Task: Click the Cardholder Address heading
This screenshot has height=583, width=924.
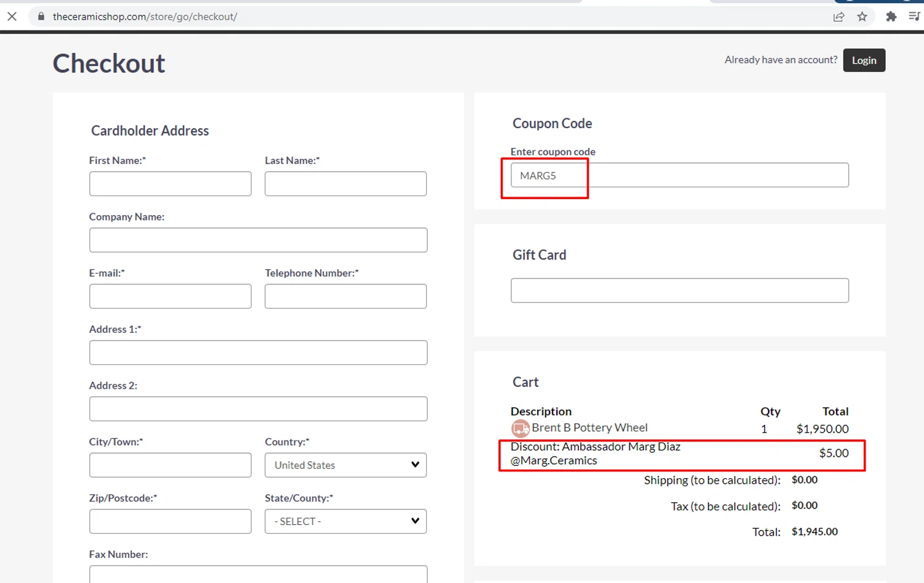Action: pos(150,131)
